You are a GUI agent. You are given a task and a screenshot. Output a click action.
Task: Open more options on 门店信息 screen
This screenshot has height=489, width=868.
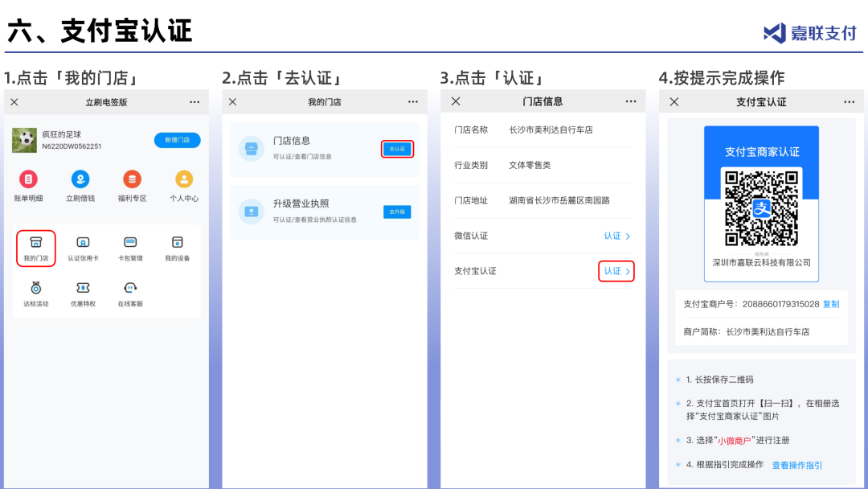pos(631,101)
